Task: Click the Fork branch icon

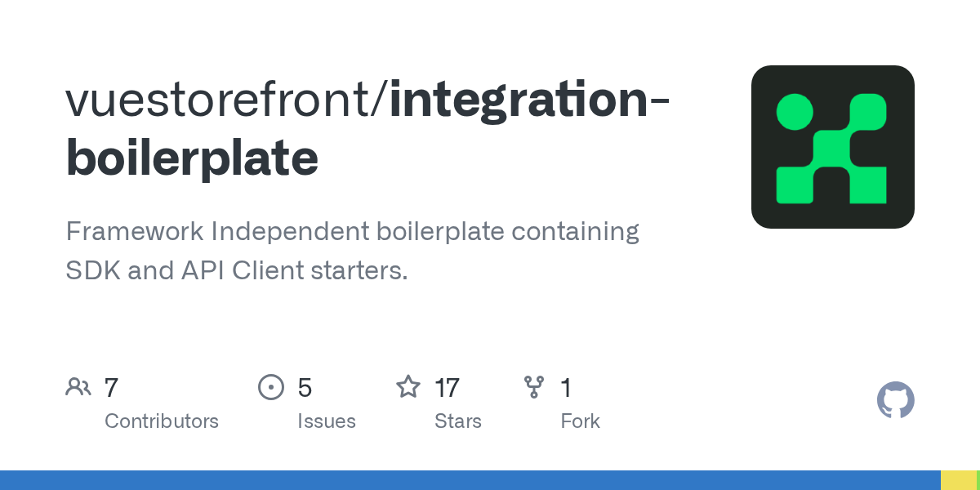Action: 534,387
